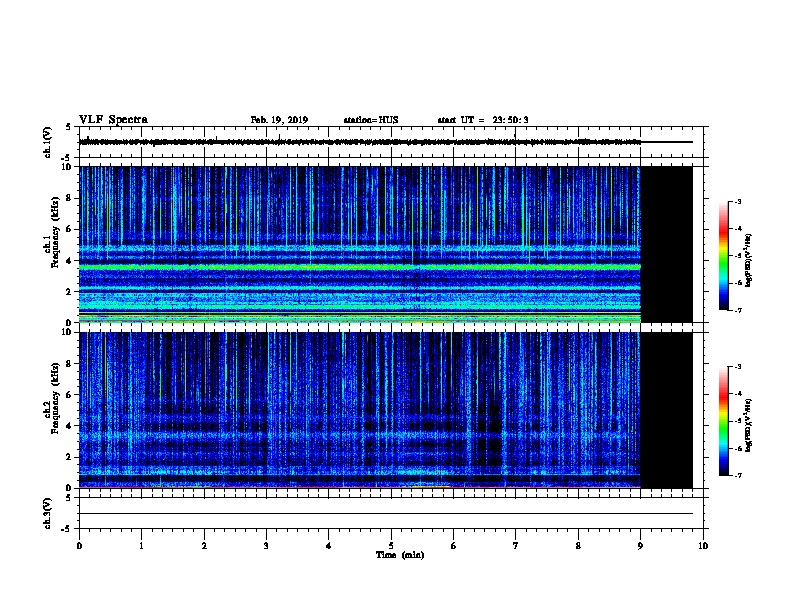This screenshot has height=612, width=792.
Task: Click the "-7" label on ch.1 color bar
Action: (738, 310)
